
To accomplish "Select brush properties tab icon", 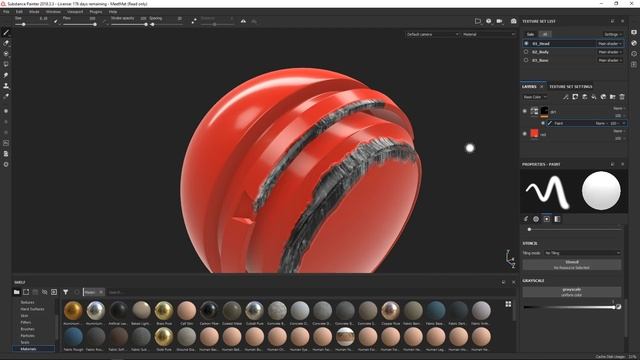I will tap(526, 219).
